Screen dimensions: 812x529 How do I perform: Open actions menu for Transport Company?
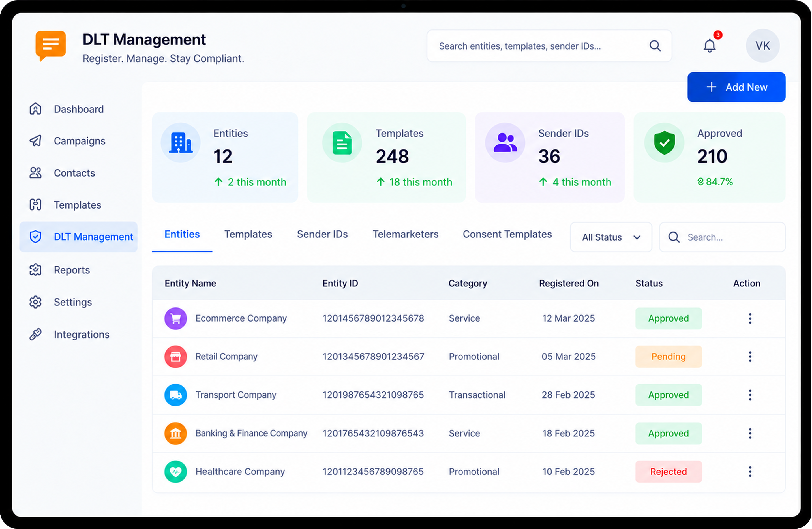[750, 395]
